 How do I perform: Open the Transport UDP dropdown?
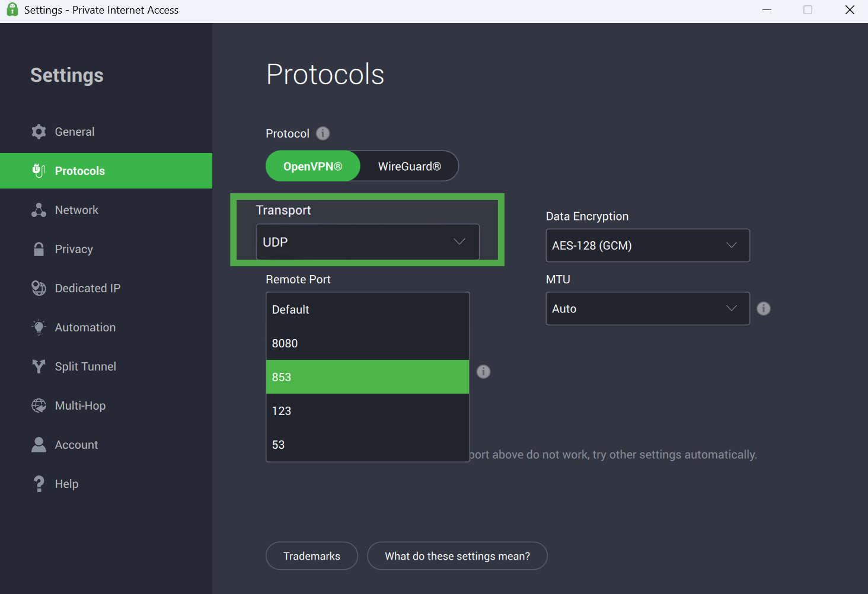pyautogui.click(x=368, y=242)
